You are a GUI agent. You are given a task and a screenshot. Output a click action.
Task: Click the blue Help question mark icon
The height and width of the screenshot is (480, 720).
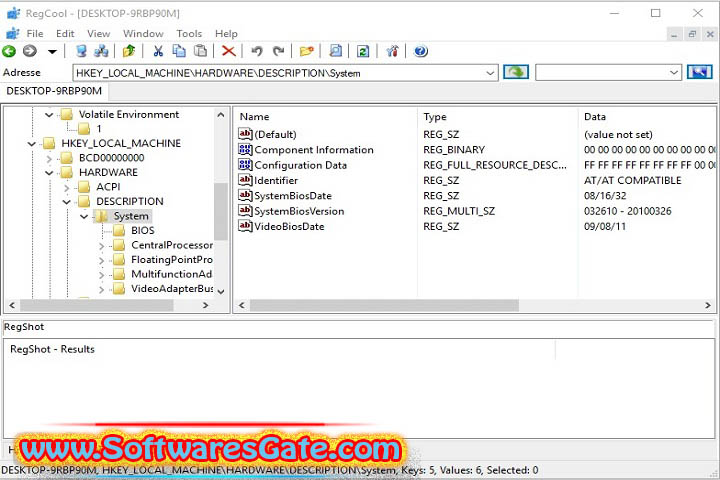pyautogui.click(x=421, y=51)
